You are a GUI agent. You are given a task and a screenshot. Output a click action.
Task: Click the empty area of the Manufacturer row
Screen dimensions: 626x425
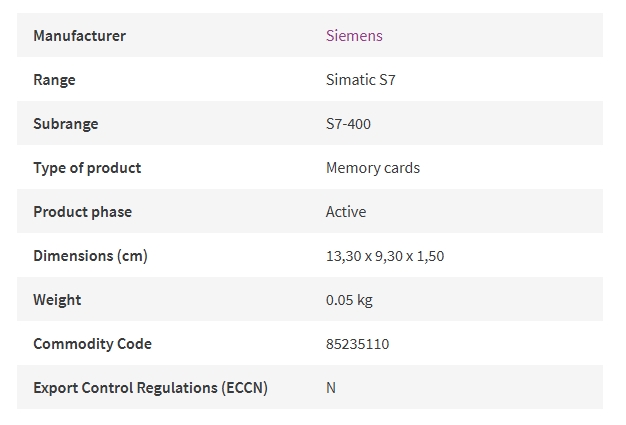(x=491, y=36)
